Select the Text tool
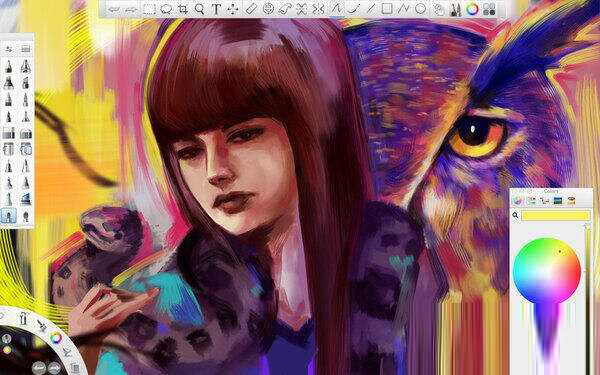Screen dimensions: 600x375 (216, 9)
